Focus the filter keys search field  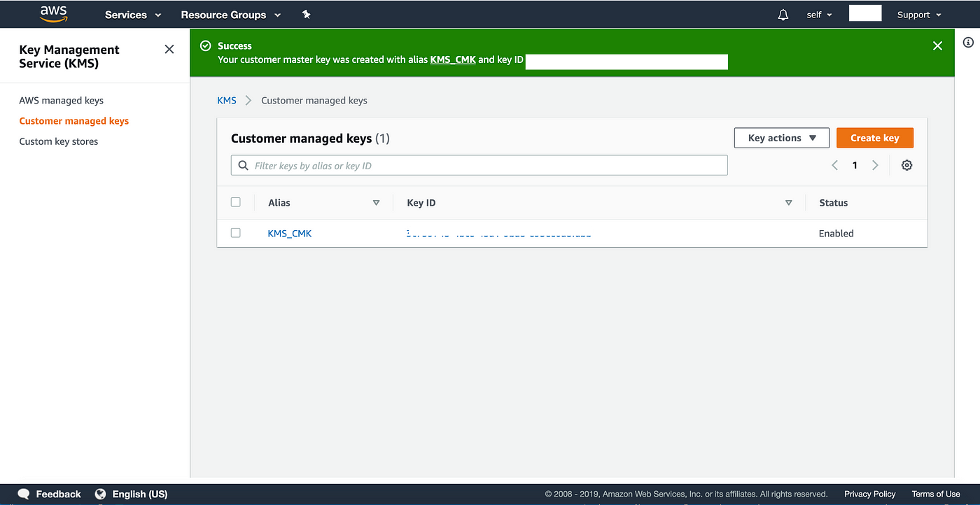click(x=479, y=166)
